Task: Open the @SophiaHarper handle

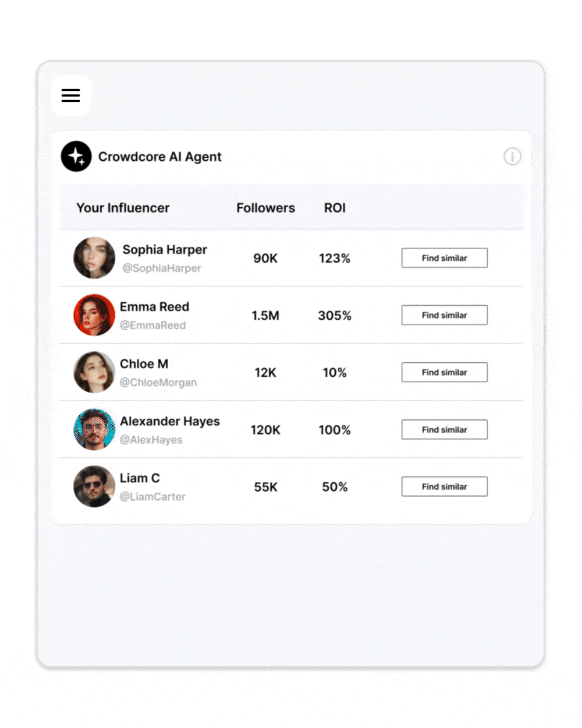Action: [x=162, y=268]
